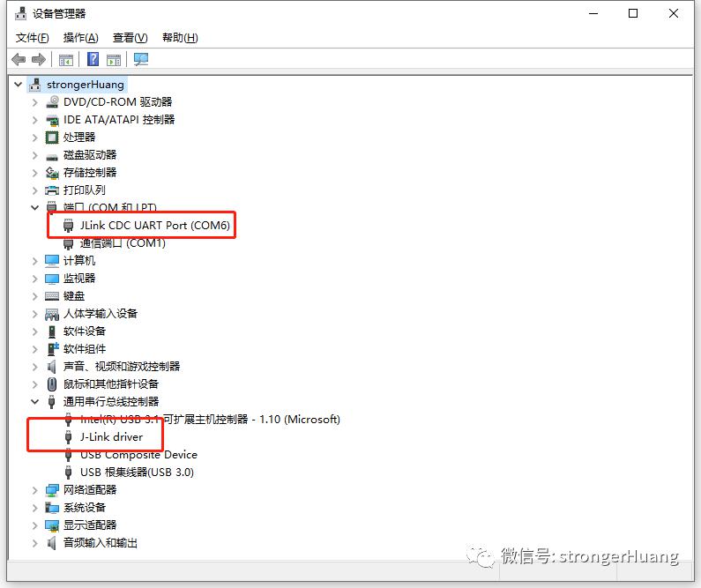The image size is (701, 588).
Task: Open the 操作(A) menu
Action: pos(80,38)
